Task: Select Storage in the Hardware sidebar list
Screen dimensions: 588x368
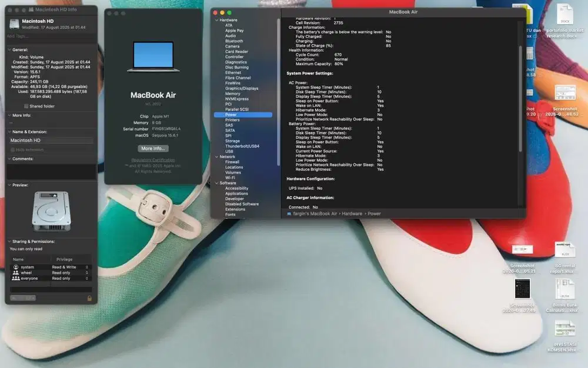Action: pyautogui.click(x=232, y=141)
